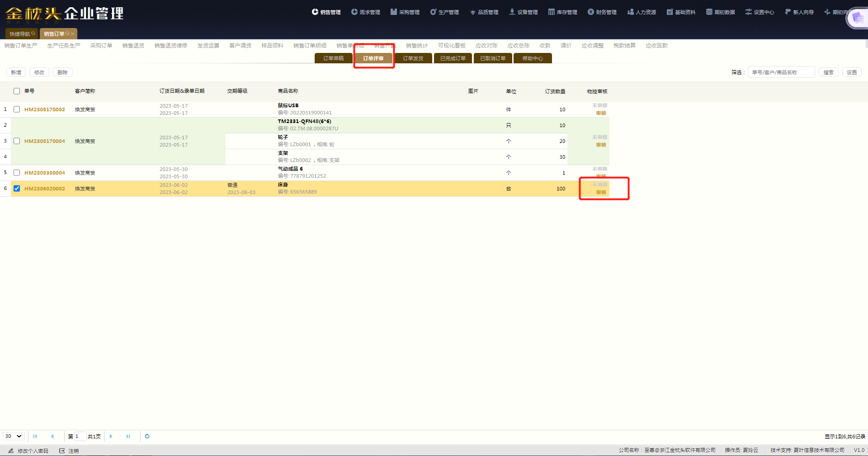
Task: Click the pagination refresh icon
Action: [147, 436]
